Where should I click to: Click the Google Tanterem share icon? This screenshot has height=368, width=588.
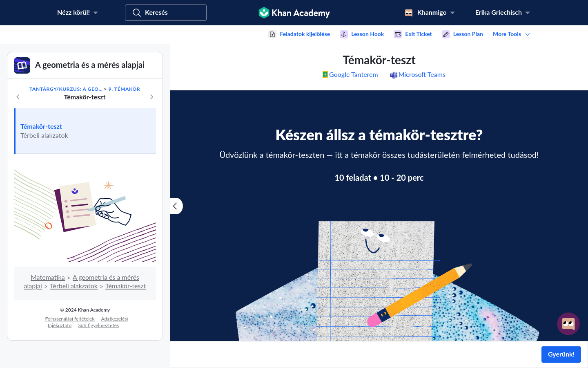click(x=325, y=74)
